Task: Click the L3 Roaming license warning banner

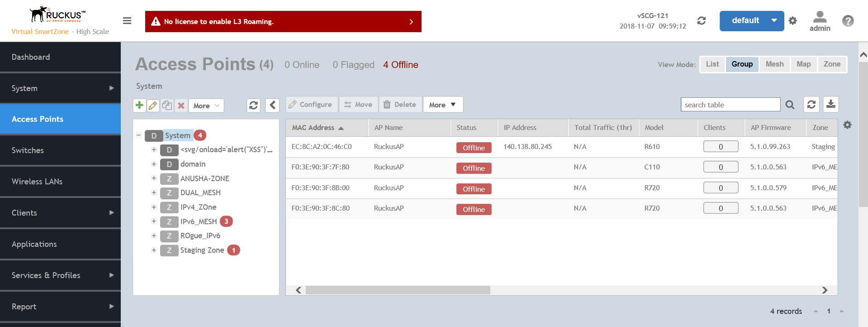Action: tap(283, 22)
